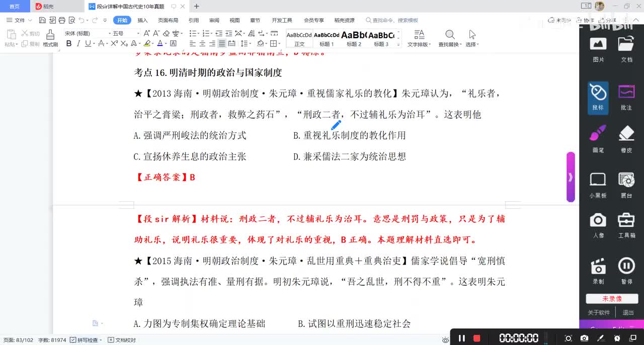Screen dimensions: 644x345
Task: Click the Save document icon
Action: pos(42,20)
